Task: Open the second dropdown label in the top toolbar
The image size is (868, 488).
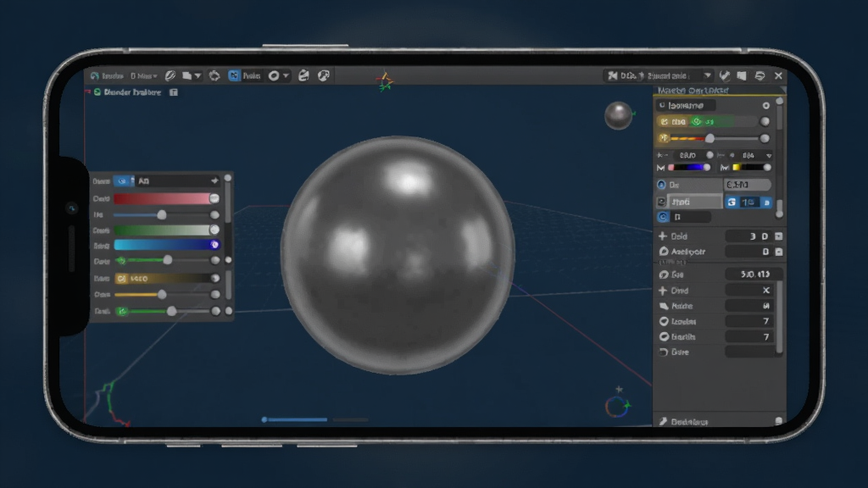Action: [144, 75]
